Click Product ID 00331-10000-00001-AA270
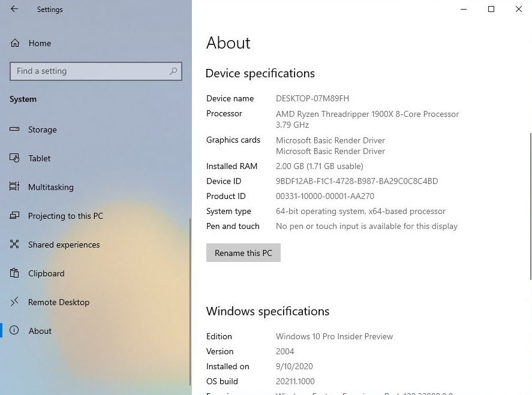532x395 pixels. (324, 196)
